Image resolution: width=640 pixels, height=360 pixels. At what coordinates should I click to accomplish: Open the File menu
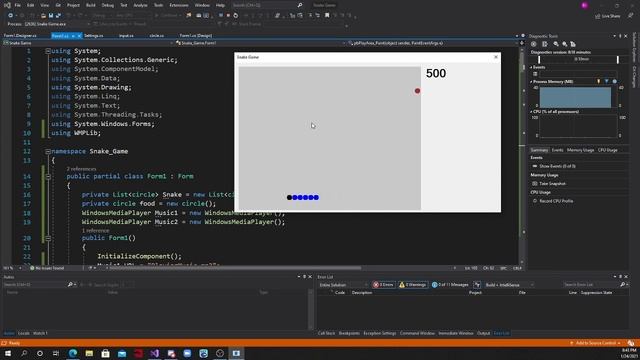tap(18, 5)
